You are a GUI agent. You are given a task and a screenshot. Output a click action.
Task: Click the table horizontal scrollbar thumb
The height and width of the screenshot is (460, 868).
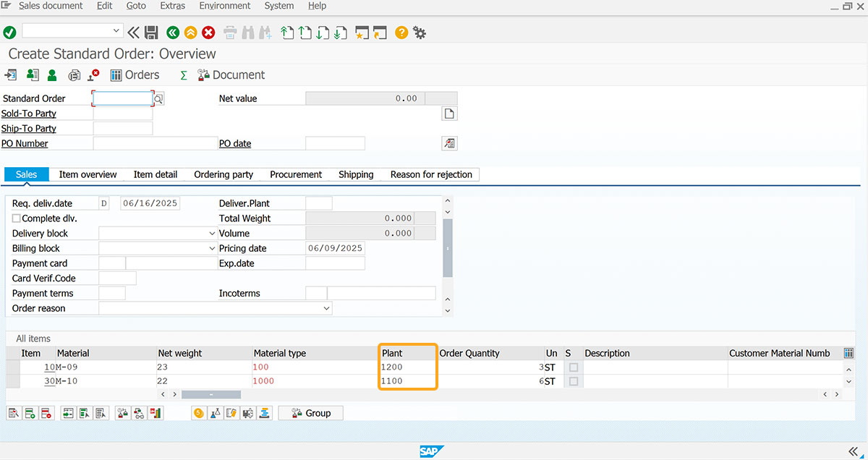click(210, 395)
